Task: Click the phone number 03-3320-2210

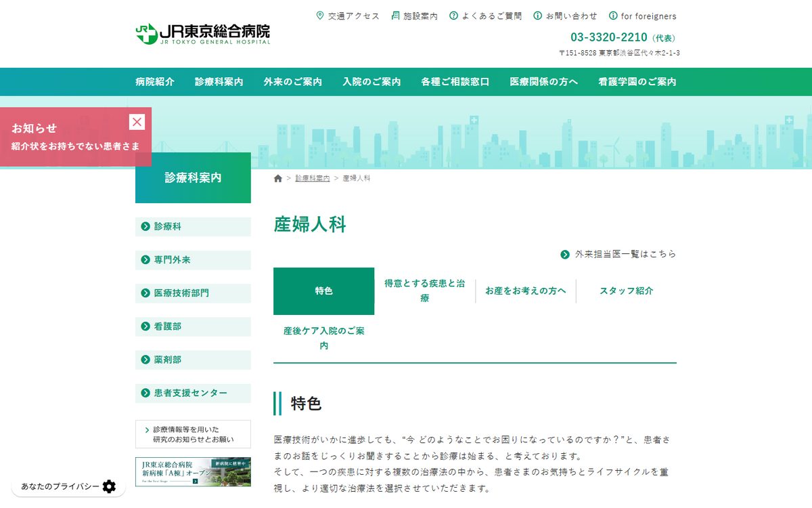Action: pyautogui.click(x=609, y=37)
